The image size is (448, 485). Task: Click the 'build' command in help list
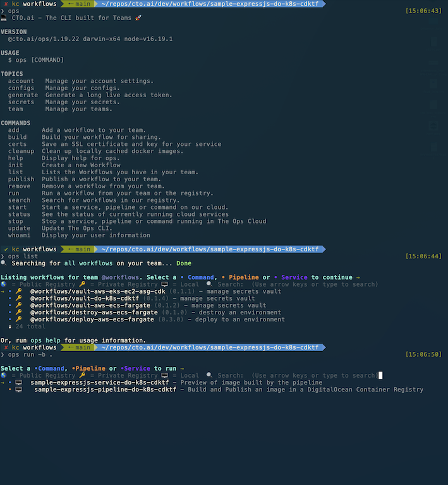pyautogui.click(x=17, y=137)
